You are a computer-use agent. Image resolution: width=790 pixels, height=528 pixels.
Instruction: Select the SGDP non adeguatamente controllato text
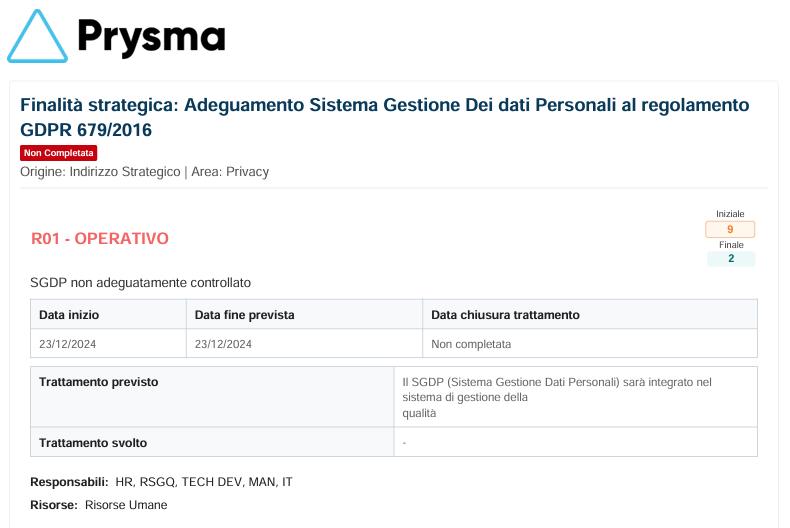click(141, 283)
